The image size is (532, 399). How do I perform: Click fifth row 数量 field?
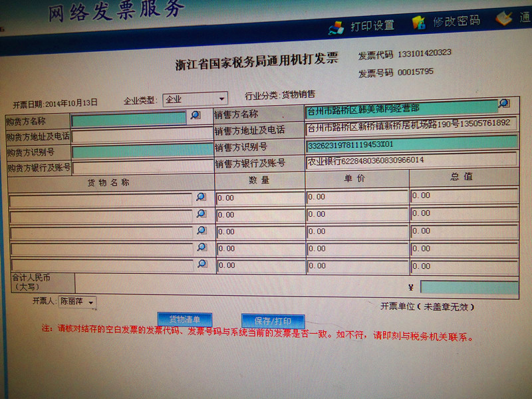[261, 266]
